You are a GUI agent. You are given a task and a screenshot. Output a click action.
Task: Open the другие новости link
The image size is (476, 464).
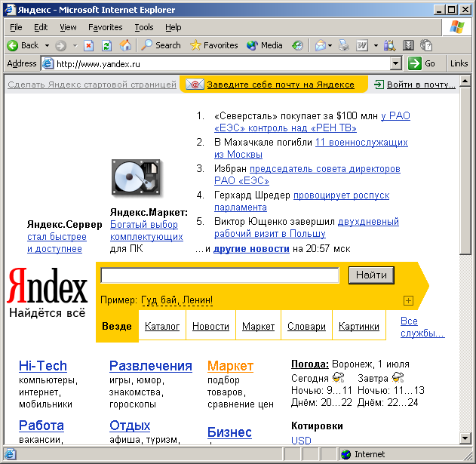(x=251, y=249)
